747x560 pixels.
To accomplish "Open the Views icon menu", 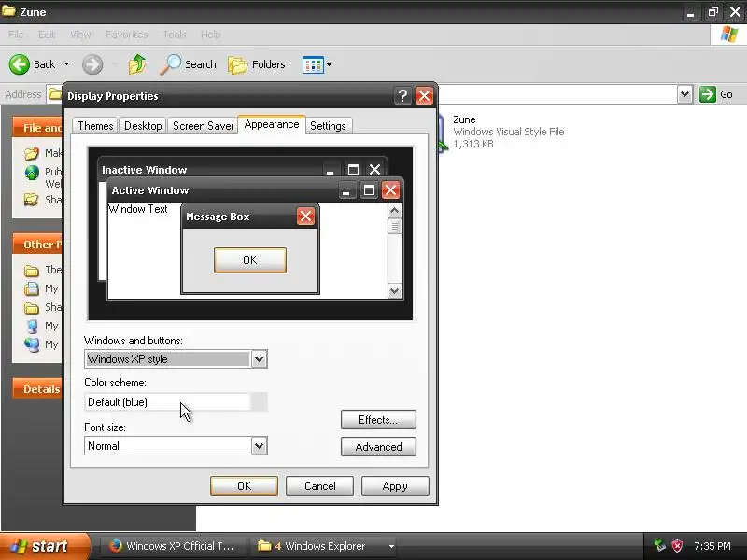I will point(313,64).
